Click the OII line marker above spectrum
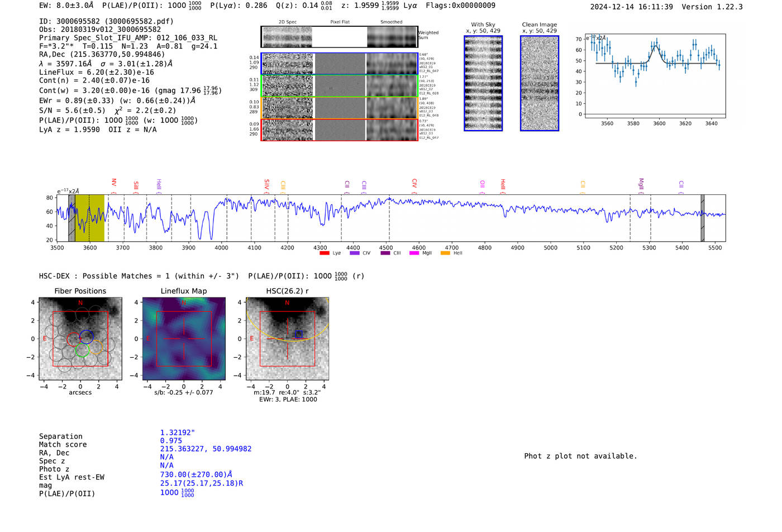Viewport: 782px width, 532px height. click(483, 186)
